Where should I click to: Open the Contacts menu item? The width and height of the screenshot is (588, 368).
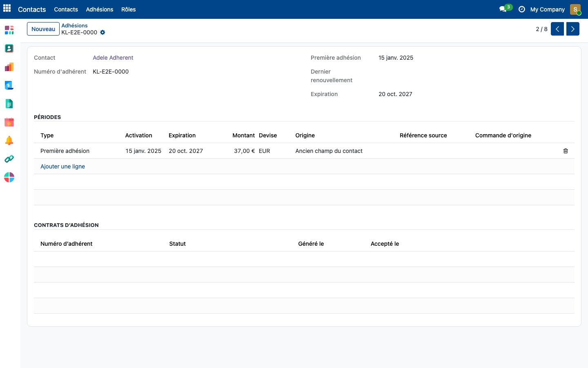tap(66, 9)
